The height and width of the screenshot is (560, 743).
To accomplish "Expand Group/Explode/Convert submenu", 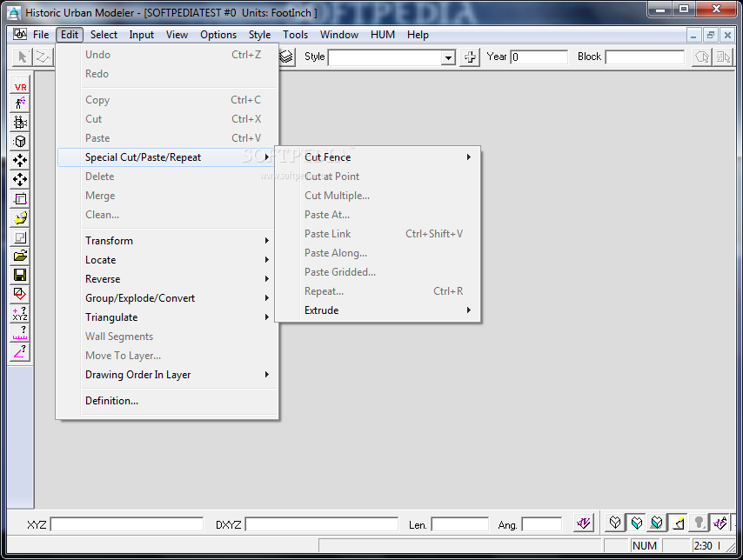I will 167,297.
